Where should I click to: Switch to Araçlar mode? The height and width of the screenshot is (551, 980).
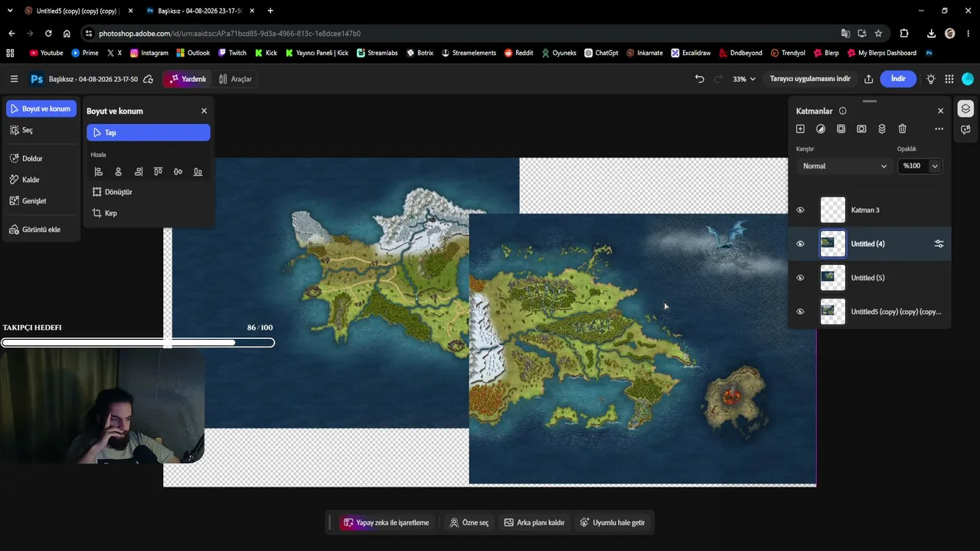[x=235, y=79]
